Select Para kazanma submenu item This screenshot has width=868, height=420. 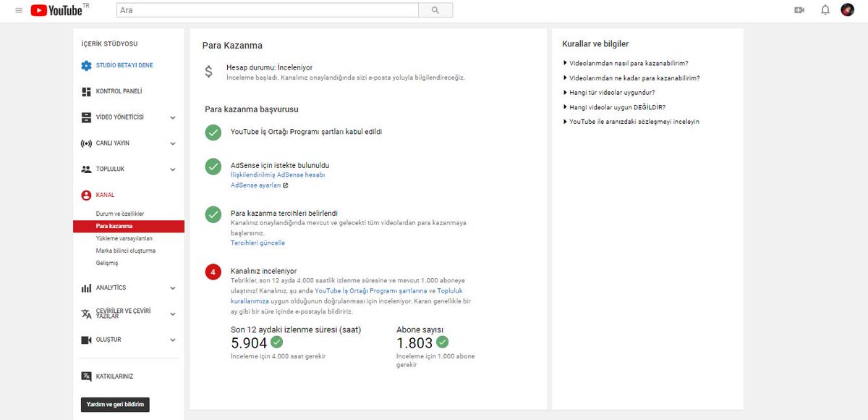[129, 226]
